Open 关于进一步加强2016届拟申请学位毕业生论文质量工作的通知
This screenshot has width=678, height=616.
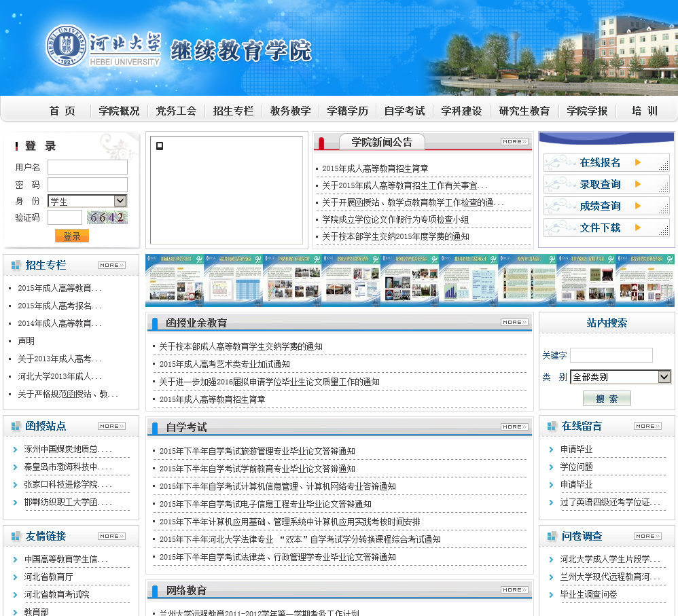[x=269, y=382]
